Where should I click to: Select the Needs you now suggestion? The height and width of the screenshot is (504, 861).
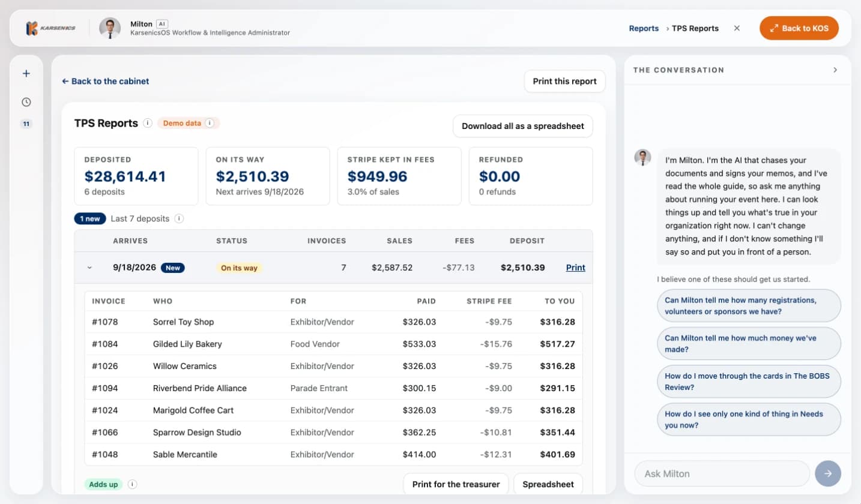749,419
